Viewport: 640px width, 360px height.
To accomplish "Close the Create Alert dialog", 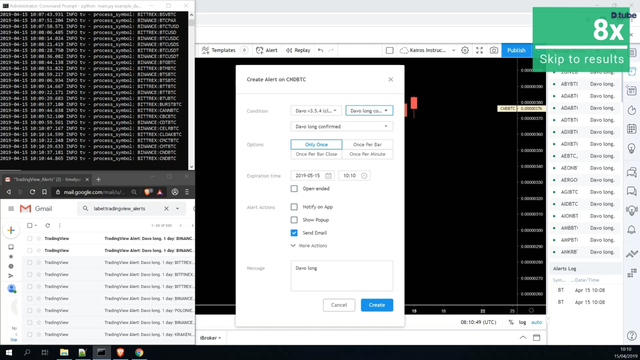I will coord(391,80).
